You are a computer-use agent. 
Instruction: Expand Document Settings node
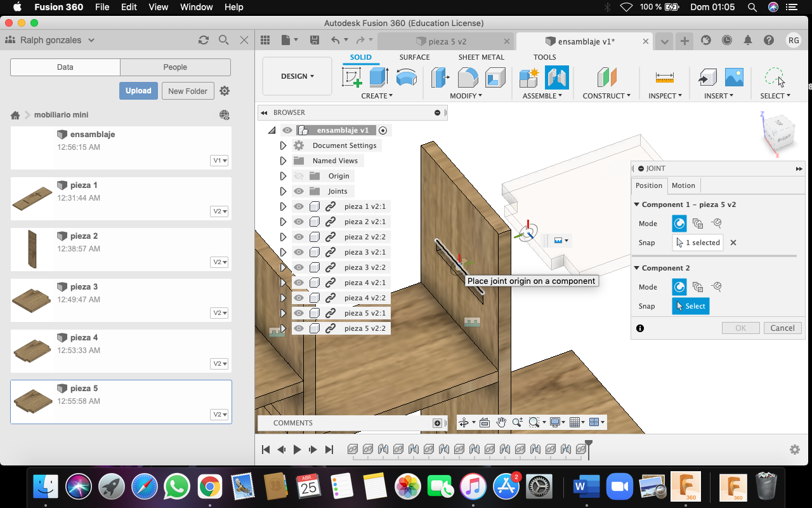pyautogui.click(x=284, y=145)
